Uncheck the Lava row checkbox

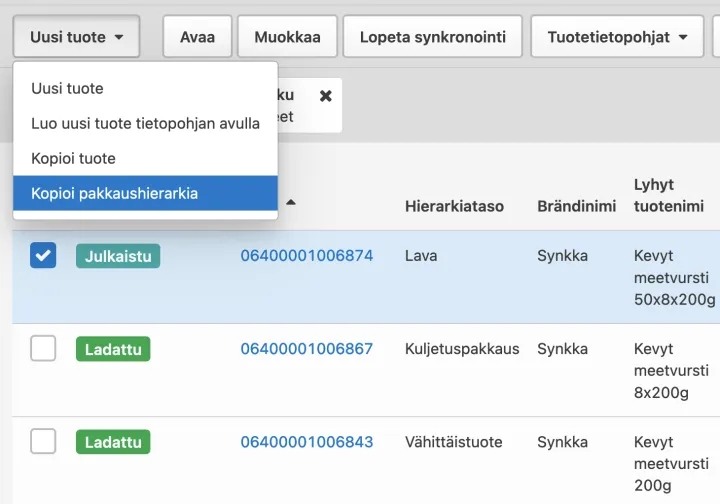tap(43, 256)
